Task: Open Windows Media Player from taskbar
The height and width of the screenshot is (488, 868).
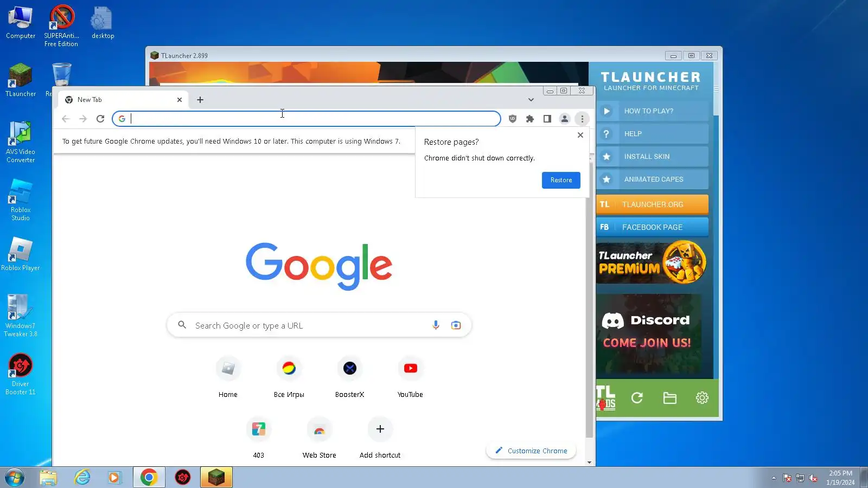Action: point(114,478)
